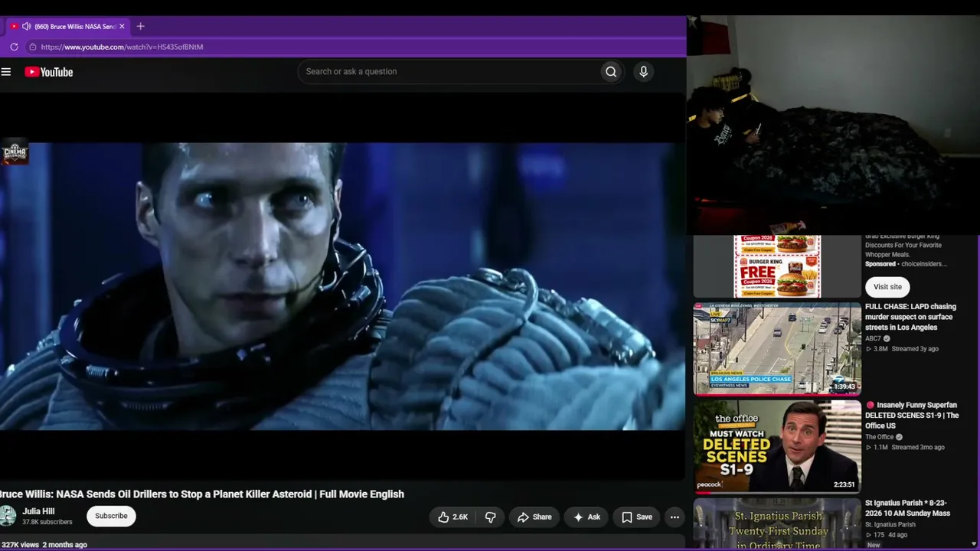Screen dimensions: 980x551
Task: Start voice search with the microphone icon
Action: click(643, 72)
